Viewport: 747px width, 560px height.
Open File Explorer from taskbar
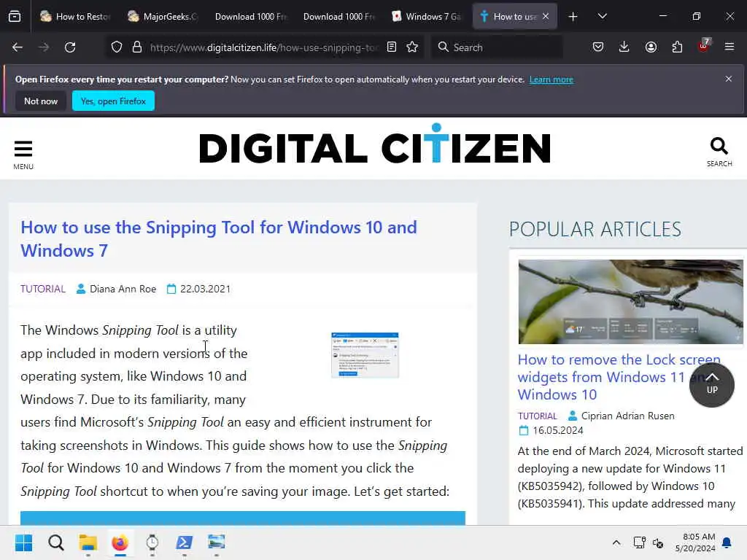(x=88, y=542)
